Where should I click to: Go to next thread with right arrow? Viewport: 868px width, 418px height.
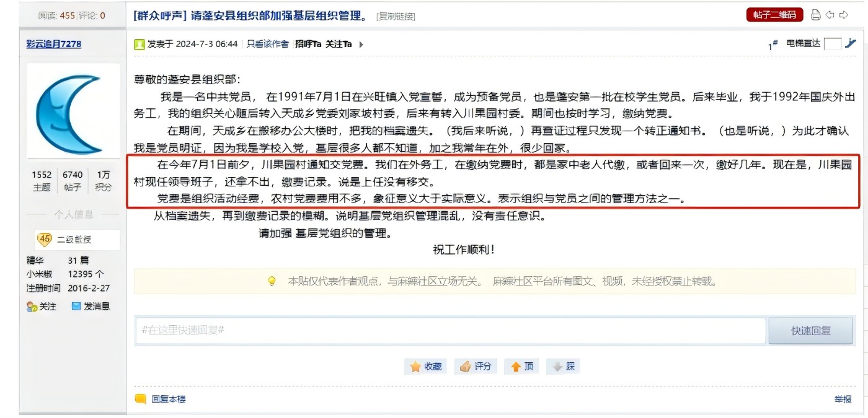(844, 15)
